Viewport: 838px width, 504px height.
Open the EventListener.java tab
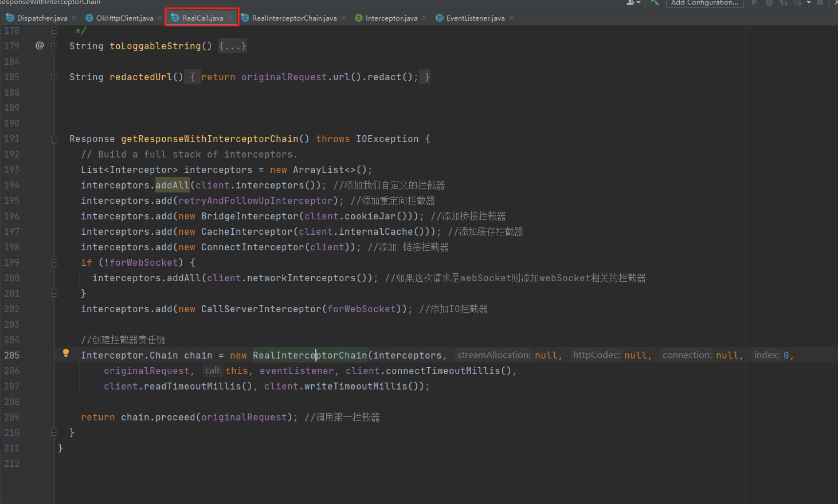click(475, 18)
